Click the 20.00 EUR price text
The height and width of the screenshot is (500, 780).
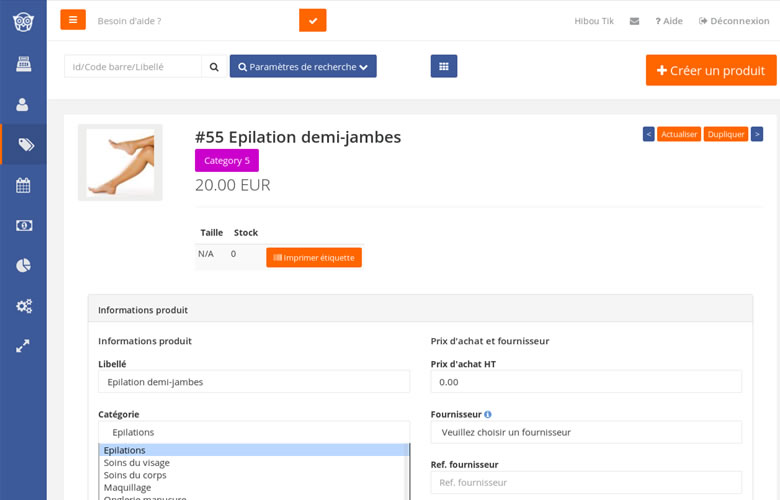(232, 185)
